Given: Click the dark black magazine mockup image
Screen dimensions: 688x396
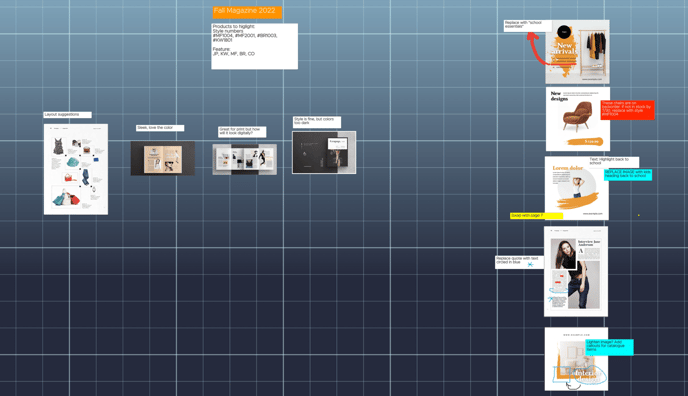Looking at the screenshot, I should (324, 153).
